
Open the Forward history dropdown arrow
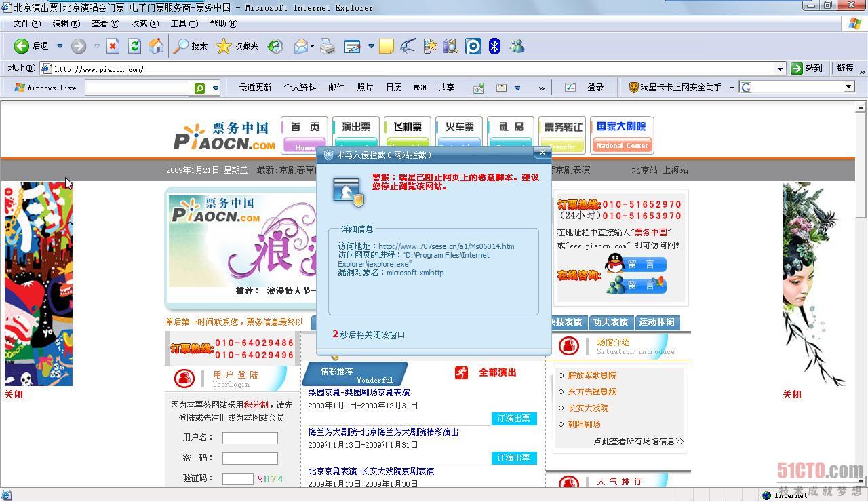pyautogui.click(x=97, y=46)
